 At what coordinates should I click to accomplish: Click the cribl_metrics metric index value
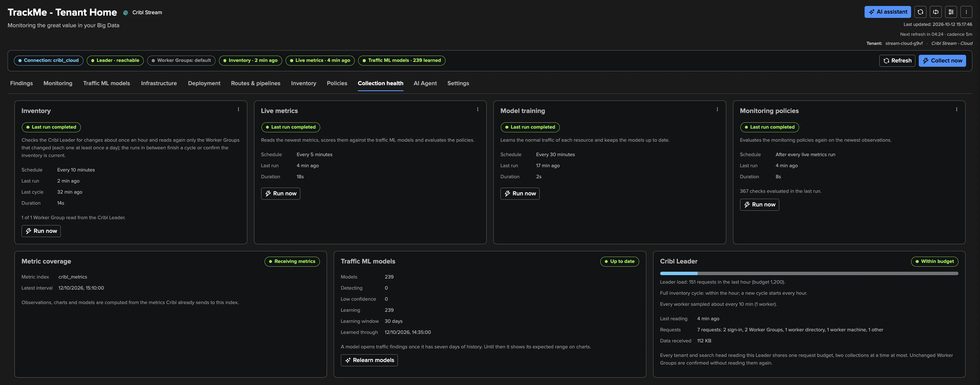(73, 277)
